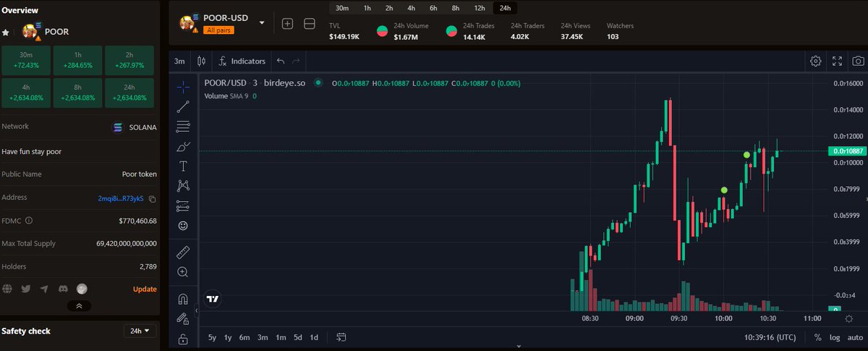The image size is (868, 351).
Task: Select the 24h stats timeframe tab
Action: click(x=505, y=8)
